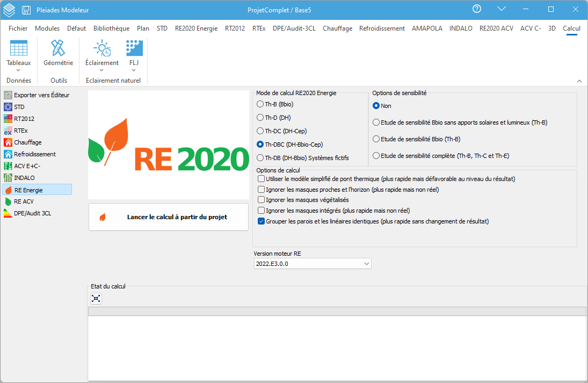Click the fit-view icon under Etat du calcul
This screenshot has height=383, width=588.
pyautogui.click(x=96, y=299)
